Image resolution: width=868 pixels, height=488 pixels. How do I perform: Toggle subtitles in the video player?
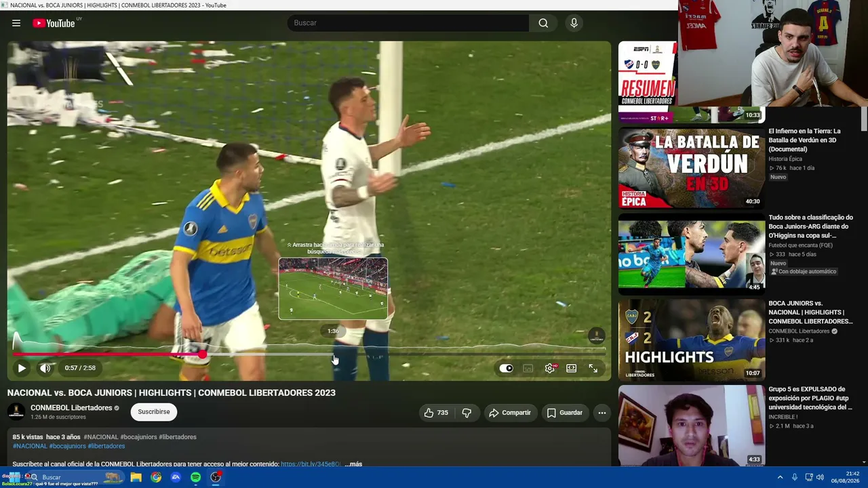528,368
